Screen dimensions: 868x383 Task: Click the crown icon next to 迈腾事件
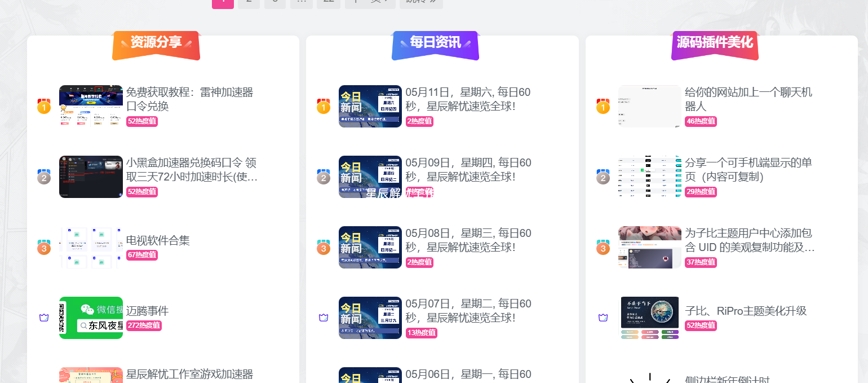(44, 318)
